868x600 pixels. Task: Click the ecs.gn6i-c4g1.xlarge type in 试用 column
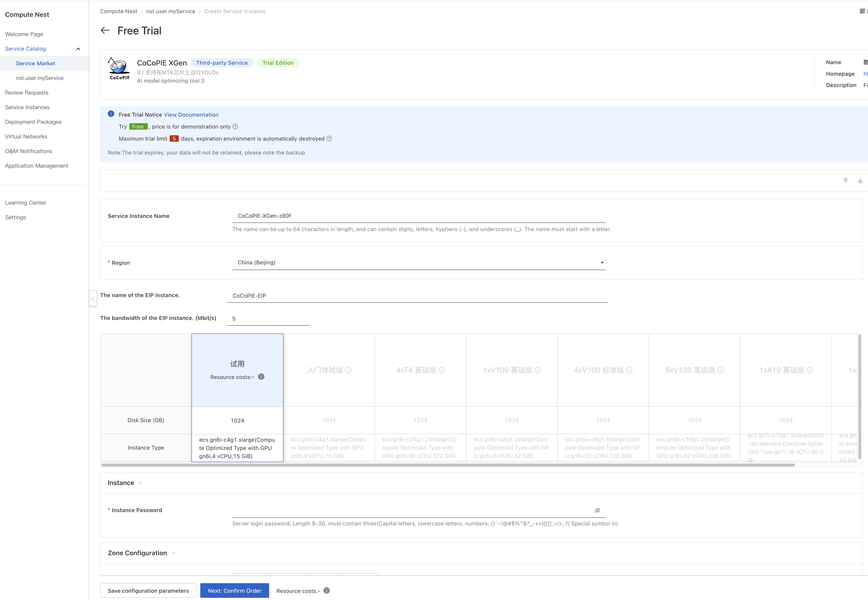238,448
